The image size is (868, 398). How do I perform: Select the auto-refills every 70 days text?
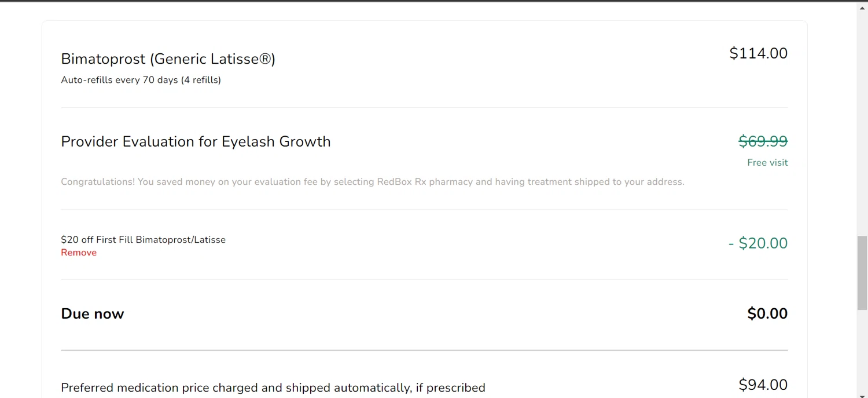point(141,80)
